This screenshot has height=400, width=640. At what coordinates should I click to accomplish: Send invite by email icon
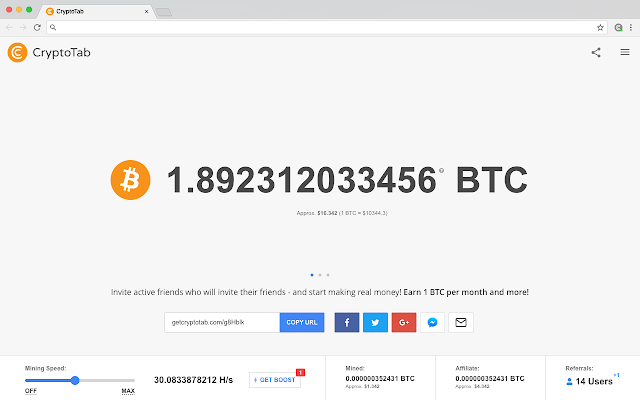(461, 322)
